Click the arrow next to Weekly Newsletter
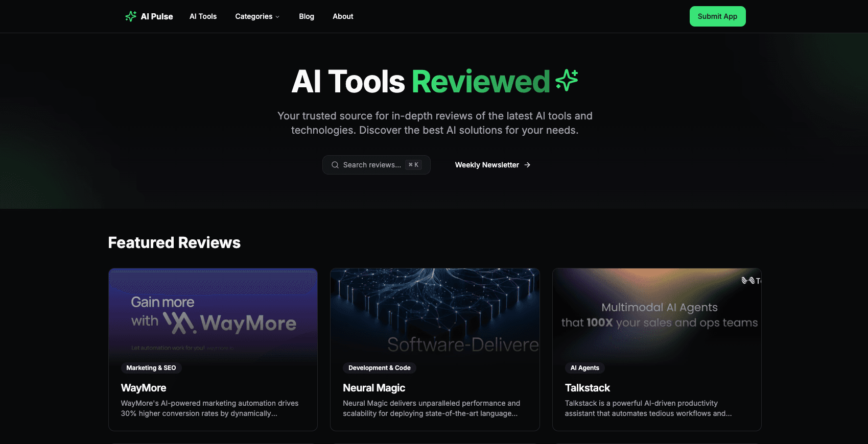The image size is (868, 444). click(527, 165)
